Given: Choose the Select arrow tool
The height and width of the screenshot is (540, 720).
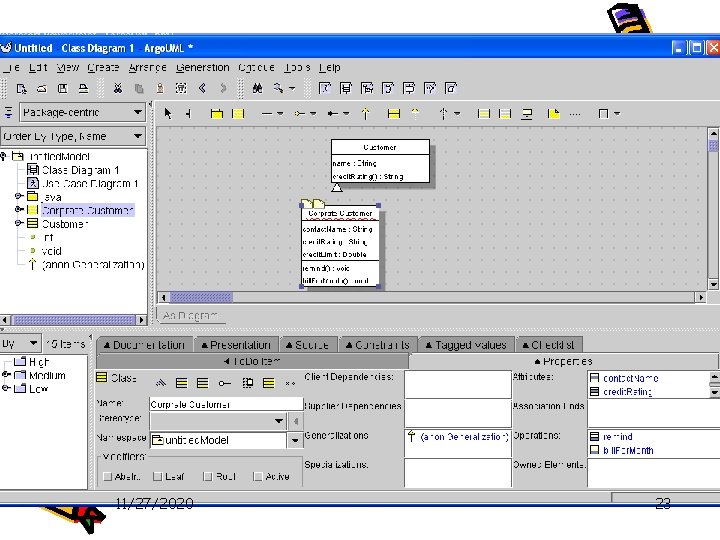Looking at the screenshot, I should pyautogui.click(x=168, y=113).
